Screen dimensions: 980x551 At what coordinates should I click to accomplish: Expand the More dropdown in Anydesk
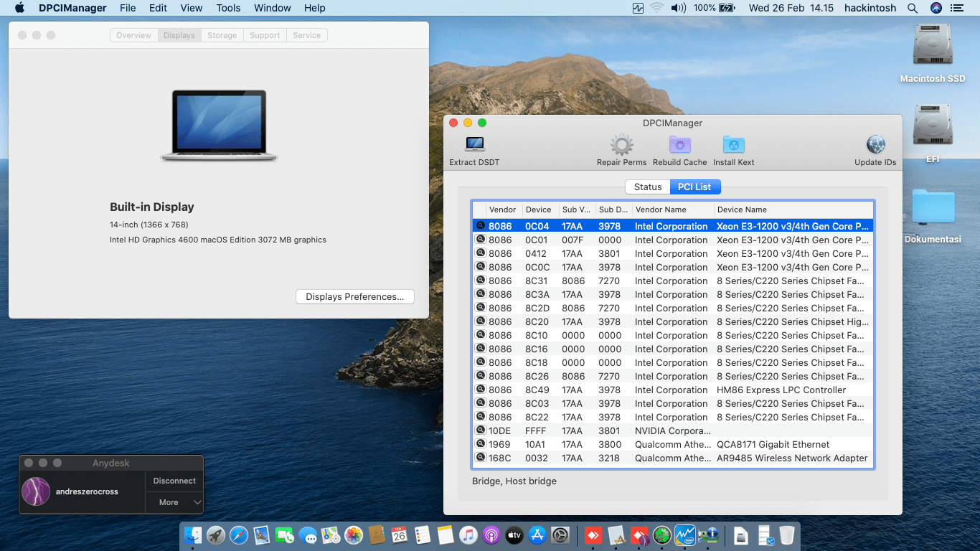click(x=174, y=502)
